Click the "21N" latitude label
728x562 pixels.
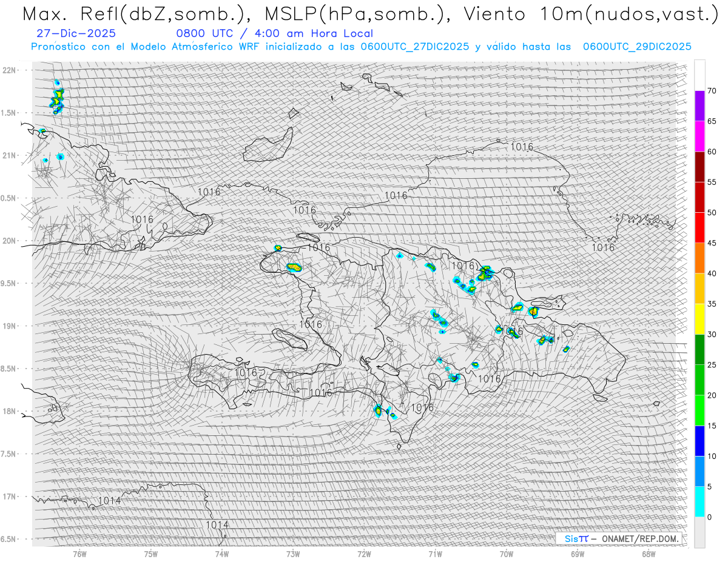click(x=10, y=155)
